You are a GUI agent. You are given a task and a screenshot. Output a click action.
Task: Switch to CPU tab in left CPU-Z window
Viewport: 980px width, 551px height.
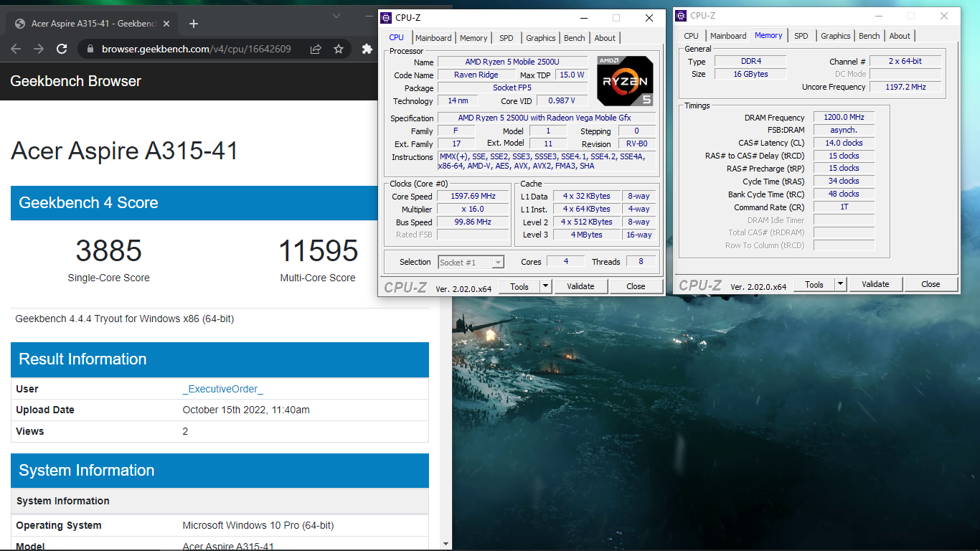[396, 37]
